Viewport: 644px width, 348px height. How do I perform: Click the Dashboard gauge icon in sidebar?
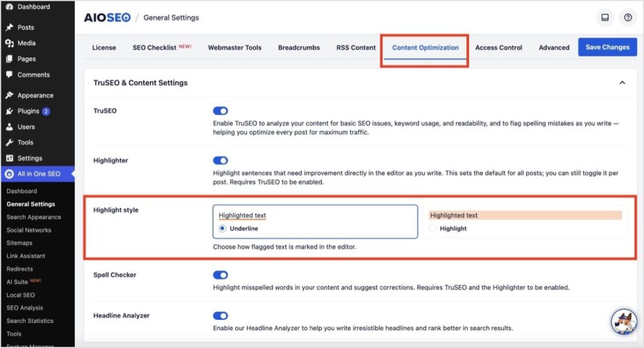[9, 6]
